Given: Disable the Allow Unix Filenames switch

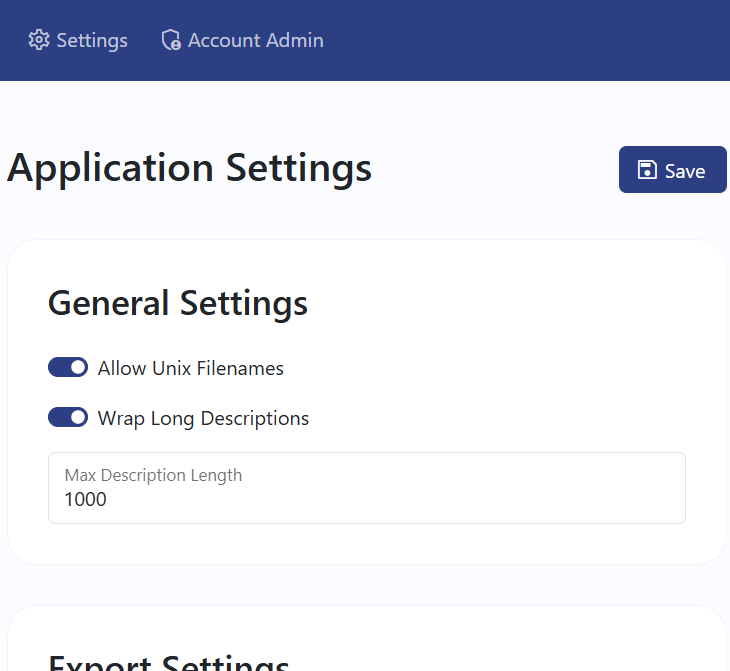Looking at the screenshot, I should click(x=68, y=368).
